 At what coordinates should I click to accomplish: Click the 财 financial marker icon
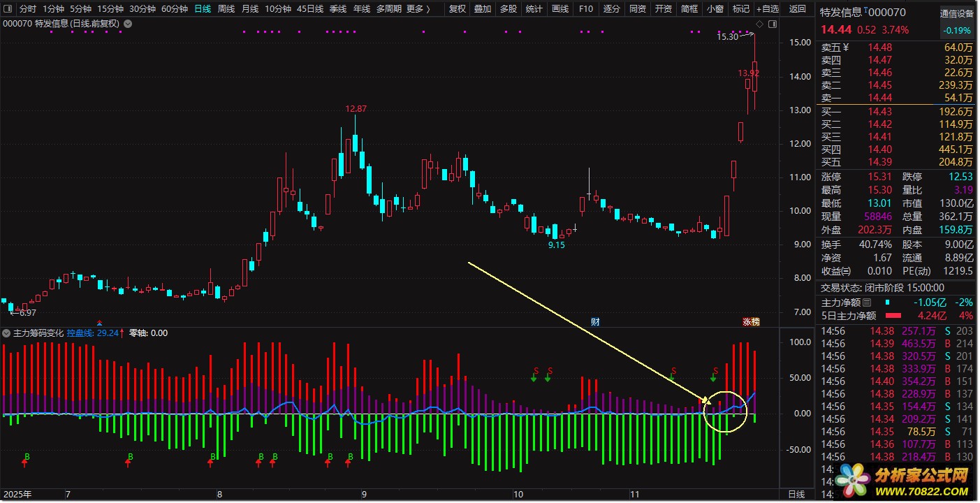pyautogui.click(x=595, y=322)
